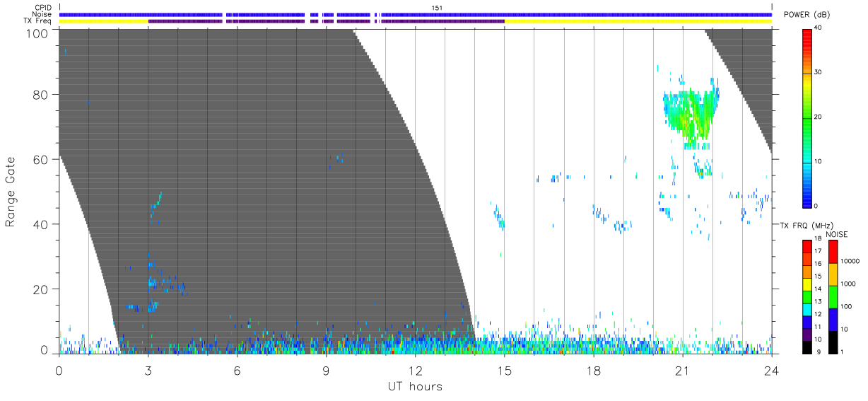Screen dimensions: 868x401
Task: Click the green swatch of TX FRQ legend
Action: coord(808,298)
